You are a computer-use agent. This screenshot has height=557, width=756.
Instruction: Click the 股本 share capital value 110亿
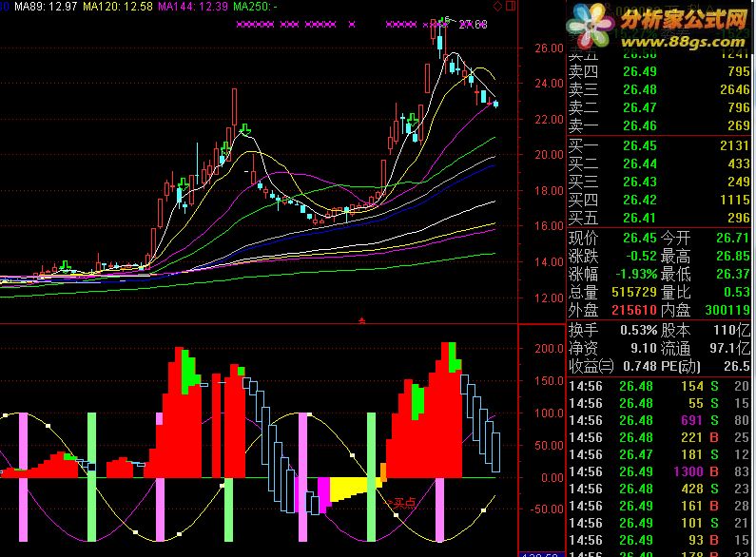[732, 331]
